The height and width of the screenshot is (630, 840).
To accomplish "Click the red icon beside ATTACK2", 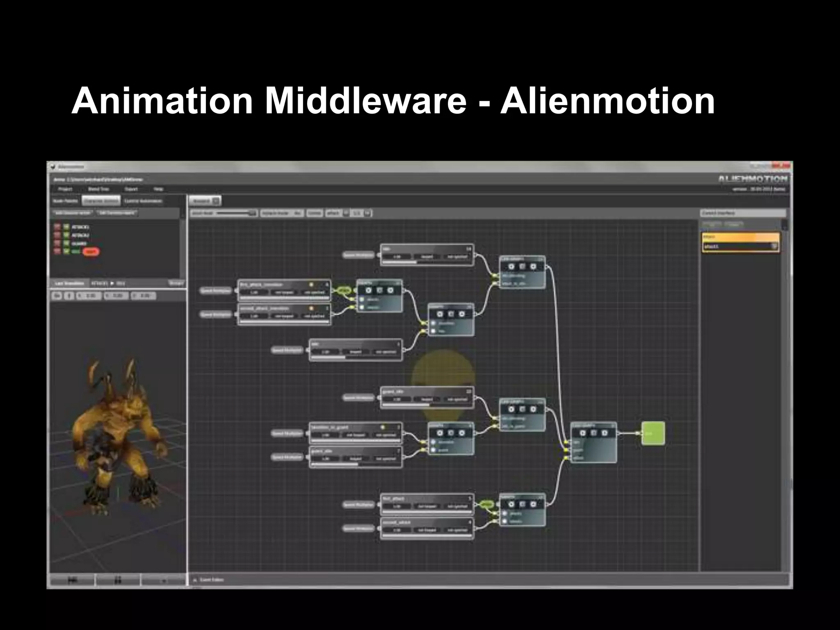I will click(57, 235).
